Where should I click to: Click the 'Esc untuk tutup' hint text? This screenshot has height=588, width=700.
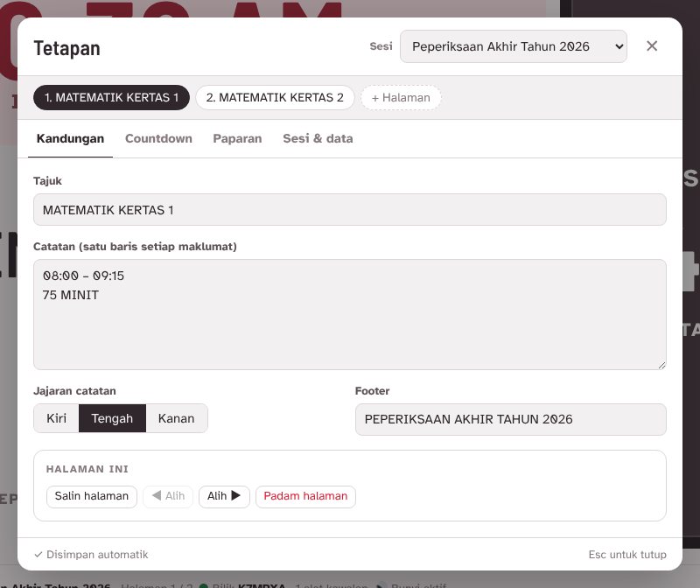point(627,555)
